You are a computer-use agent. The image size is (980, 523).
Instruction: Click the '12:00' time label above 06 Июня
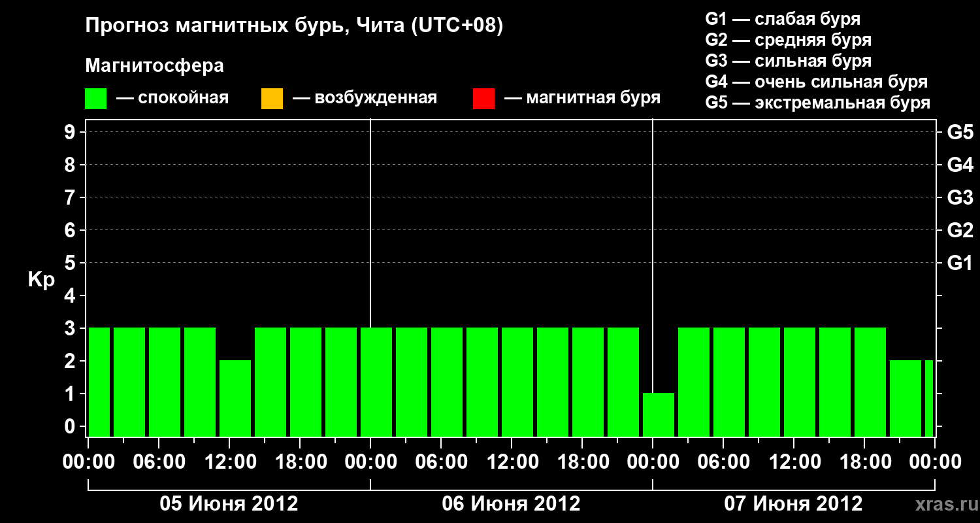(512, 462)
